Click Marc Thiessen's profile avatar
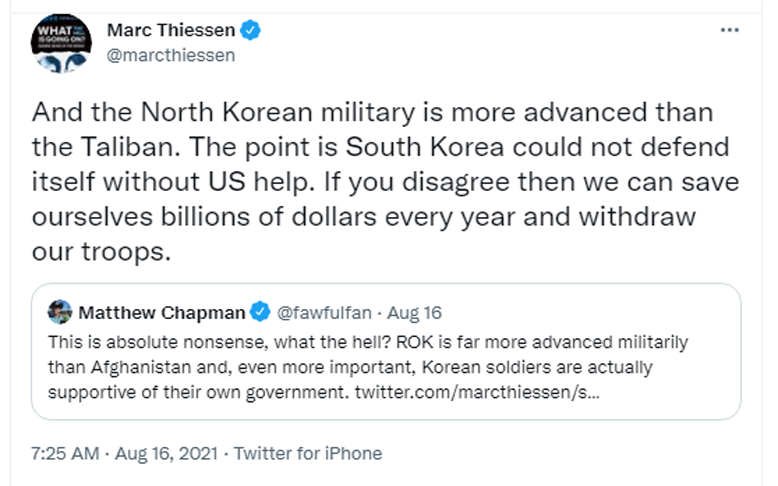This screenshot has height=486, width=778. coord(62,44)
